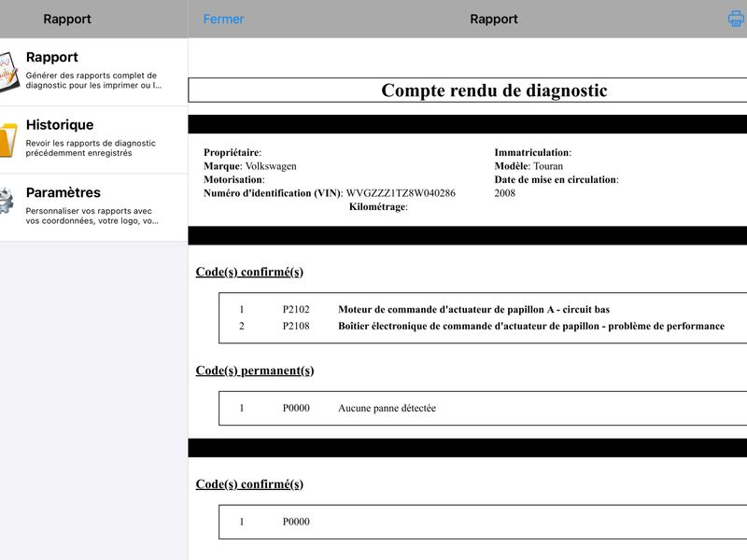Open the Rapport notebook icon
747x560 pixels.
click(8, 72)
